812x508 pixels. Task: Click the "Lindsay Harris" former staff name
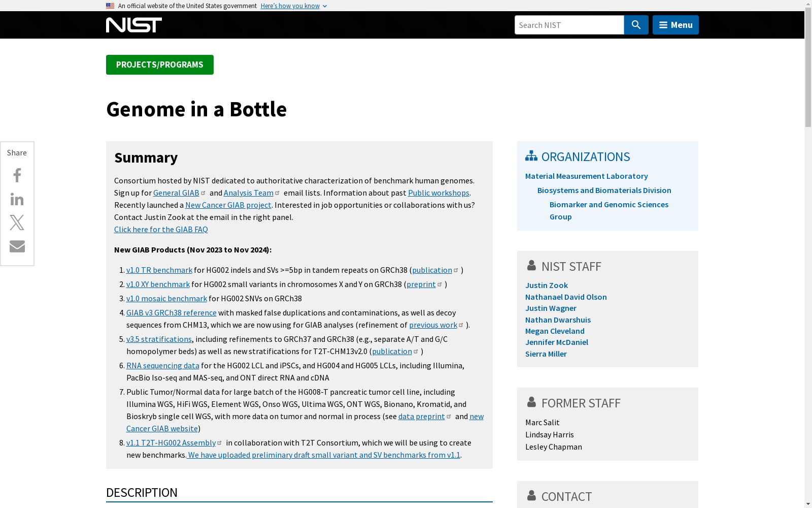click(x=550, y=434)
